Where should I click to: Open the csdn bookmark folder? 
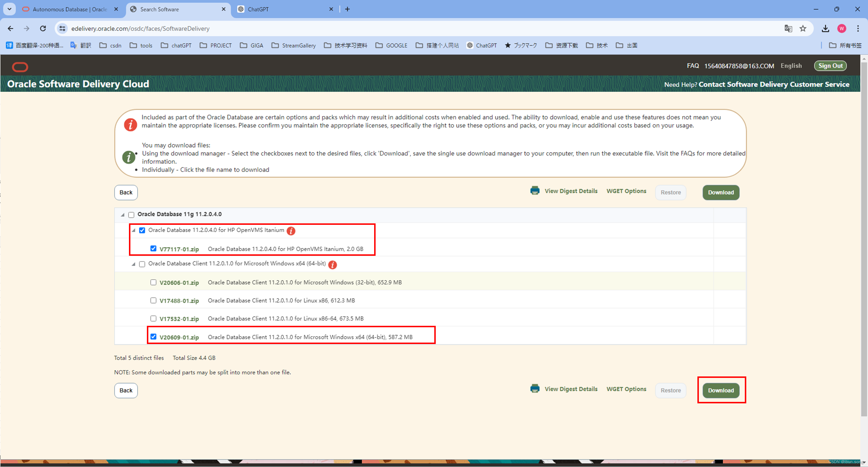tap(110, 45)
